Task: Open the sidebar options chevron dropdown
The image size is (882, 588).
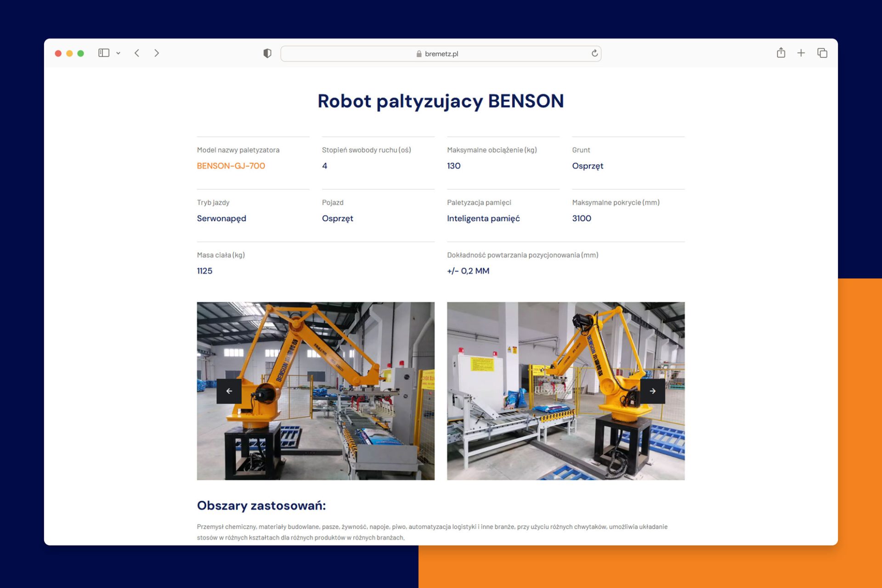Action: 118,53
